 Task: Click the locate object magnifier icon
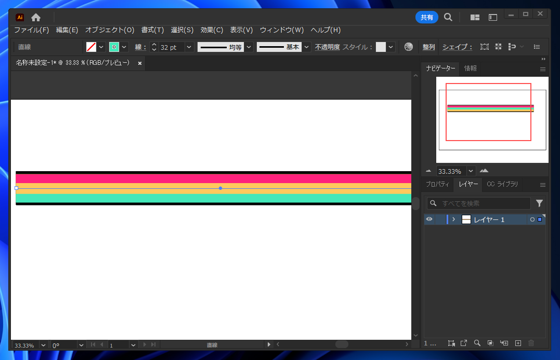coord(477,343)
